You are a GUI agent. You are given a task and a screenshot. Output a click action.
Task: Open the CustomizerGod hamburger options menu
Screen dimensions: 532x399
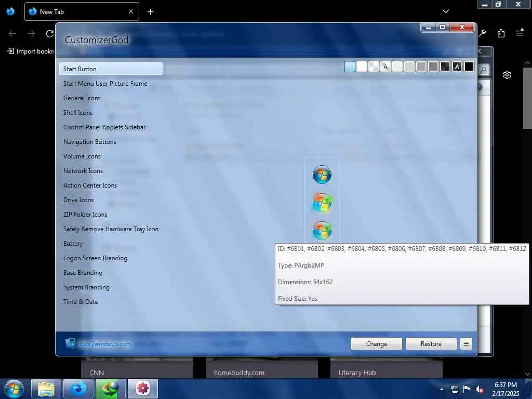click(466, 344)
